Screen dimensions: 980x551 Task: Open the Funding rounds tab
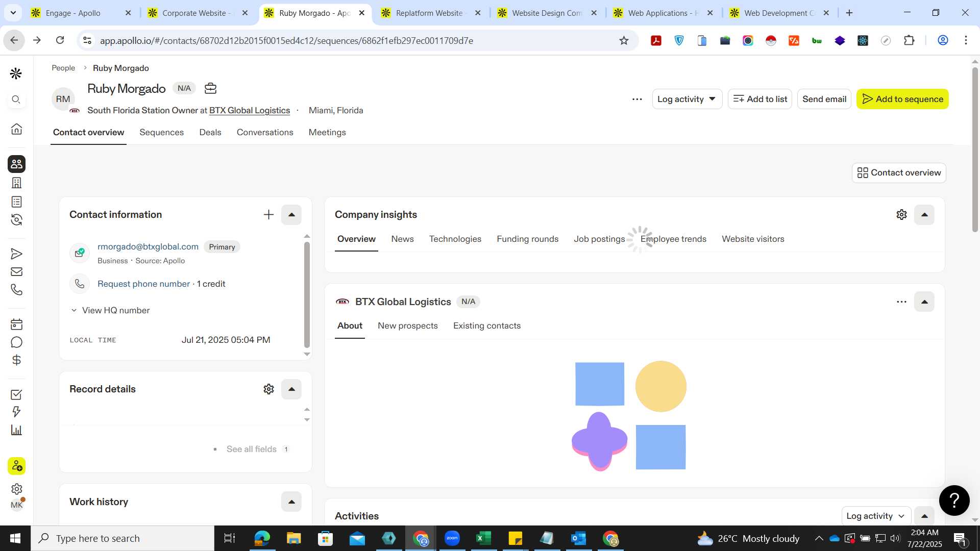pos(527,239)
